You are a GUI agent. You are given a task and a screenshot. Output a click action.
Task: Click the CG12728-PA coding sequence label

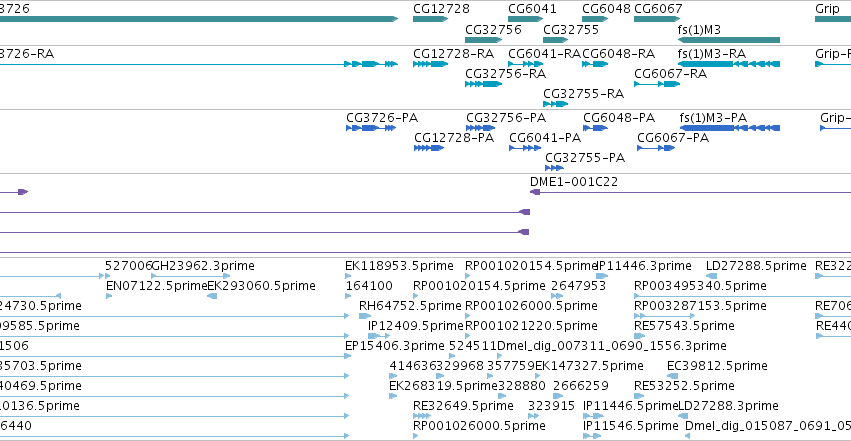point(454,138)
